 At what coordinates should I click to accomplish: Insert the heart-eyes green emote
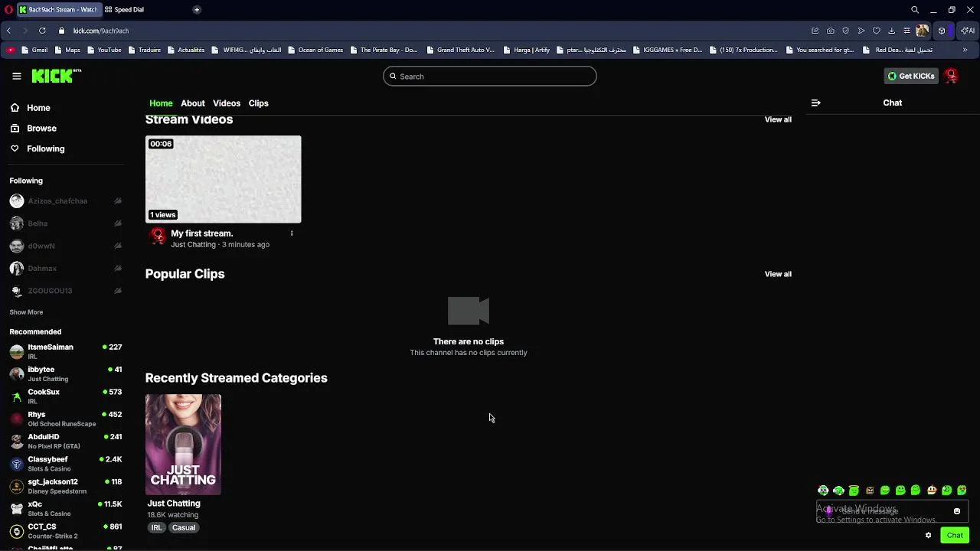pyautogui.click(x=962, y=491)
